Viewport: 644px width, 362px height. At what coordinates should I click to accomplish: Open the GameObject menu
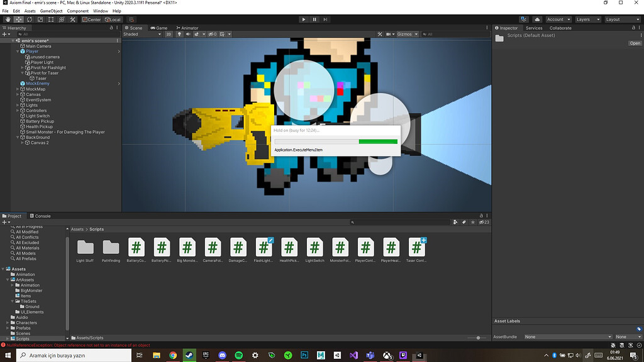pyautogui.click(x=51, y=10)
